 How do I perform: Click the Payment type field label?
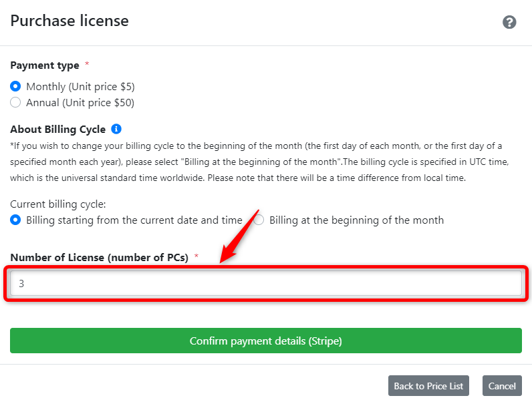45,65
